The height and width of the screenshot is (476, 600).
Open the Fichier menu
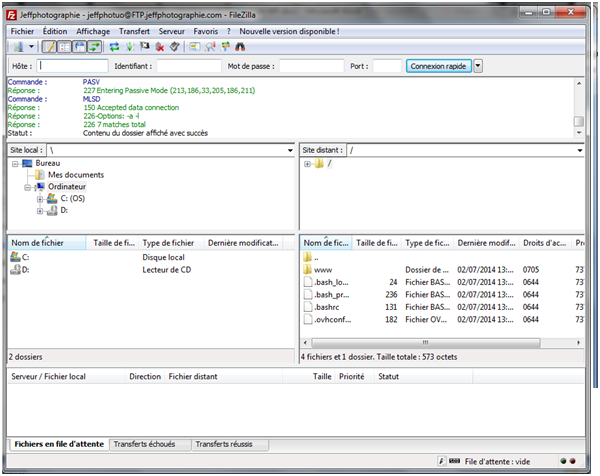(x=22, y=31)
